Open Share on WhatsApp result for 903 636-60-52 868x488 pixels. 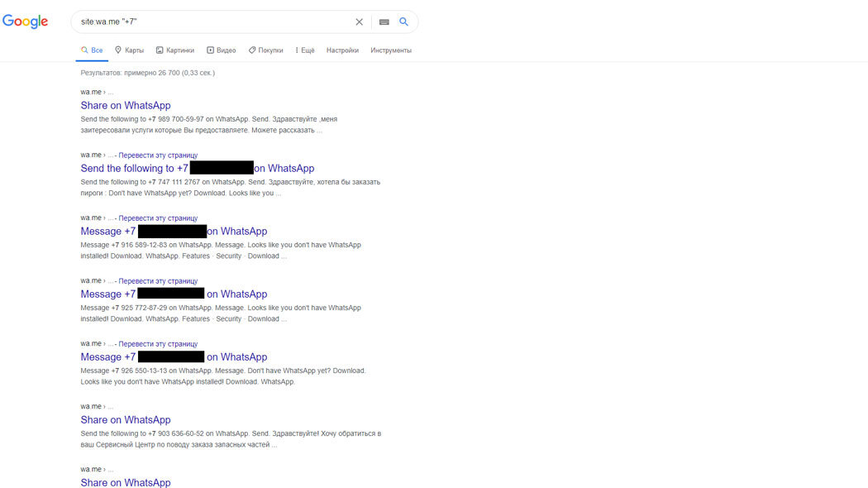click(126, 420)
